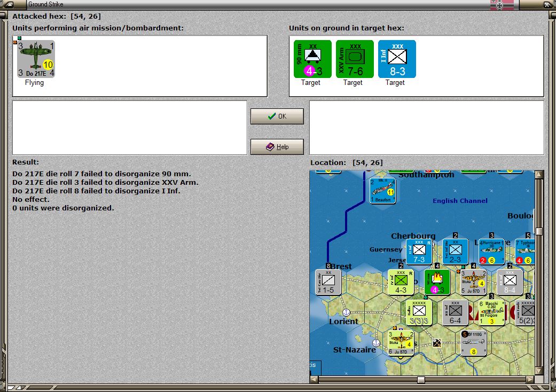Open the Help button
556x392 pixels.
tap(277, 147)
